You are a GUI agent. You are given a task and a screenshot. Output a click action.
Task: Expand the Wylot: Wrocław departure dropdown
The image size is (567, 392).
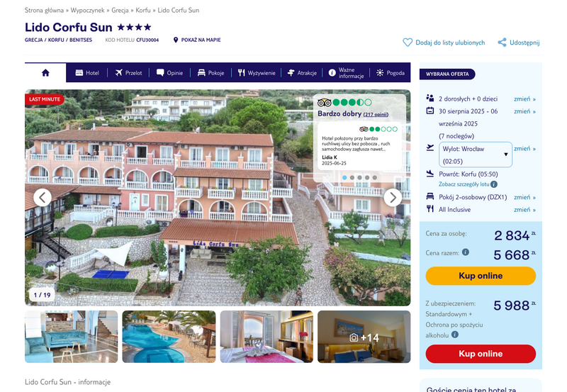tap(476, 155)
